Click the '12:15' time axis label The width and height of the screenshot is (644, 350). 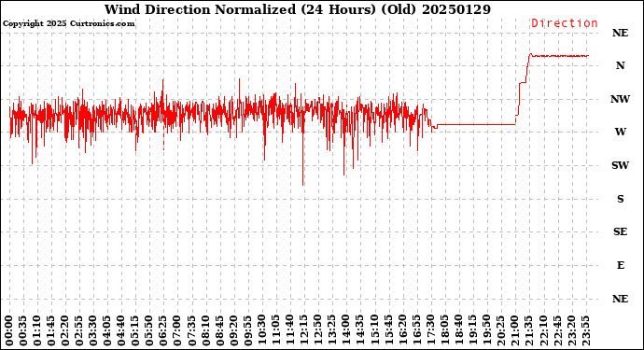[304, 331]
